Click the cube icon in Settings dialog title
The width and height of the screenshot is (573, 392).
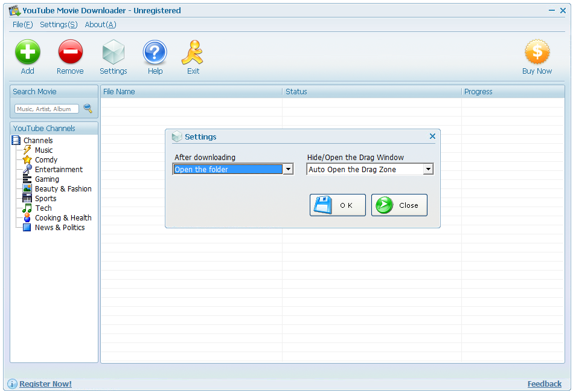click(177, 137)
